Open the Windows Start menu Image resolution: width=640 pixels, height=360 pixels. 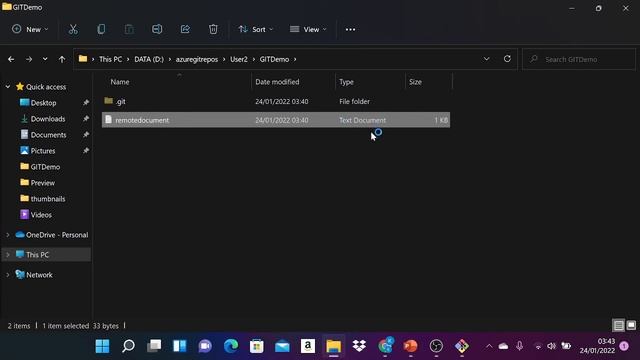pyautogui.click(x=102, y=346)
